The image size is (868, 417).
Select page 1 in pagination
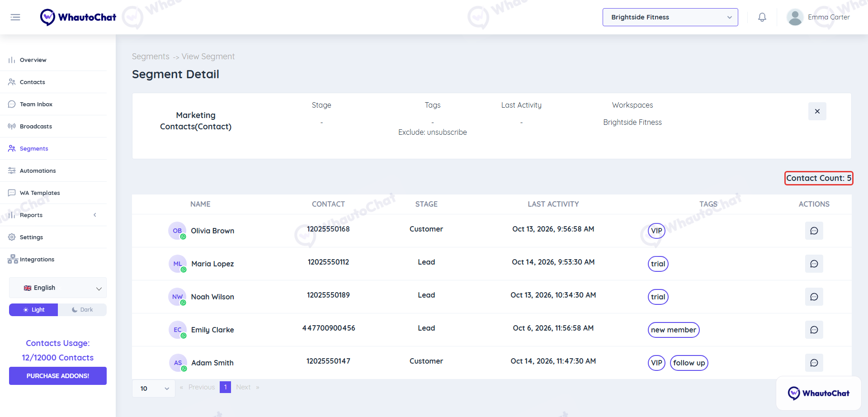(225, 387)
